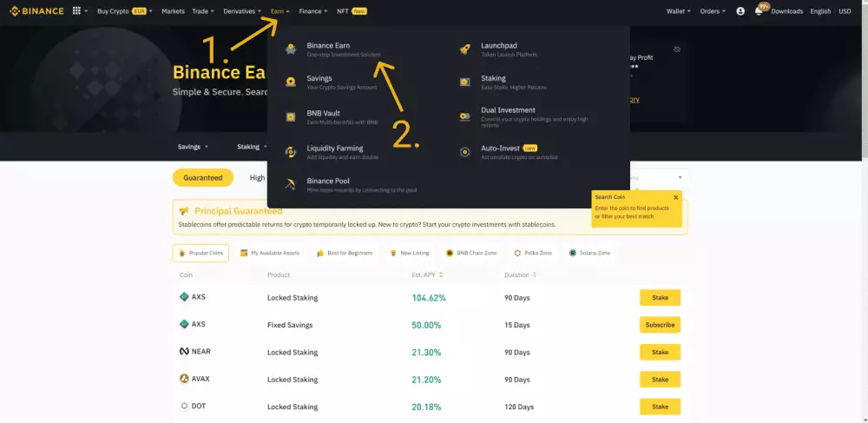Click the Binance Pool pickaxe icon

[291, 184]
